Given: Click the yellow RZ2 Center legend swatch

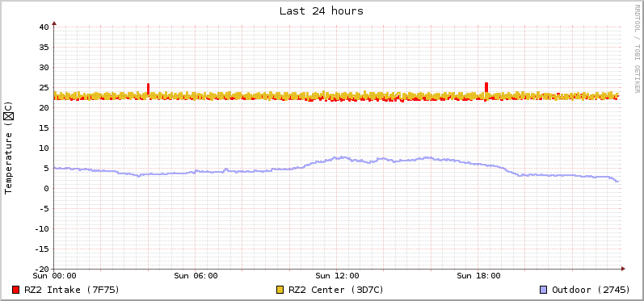Looking at the screenshot, I should (280, 290).
